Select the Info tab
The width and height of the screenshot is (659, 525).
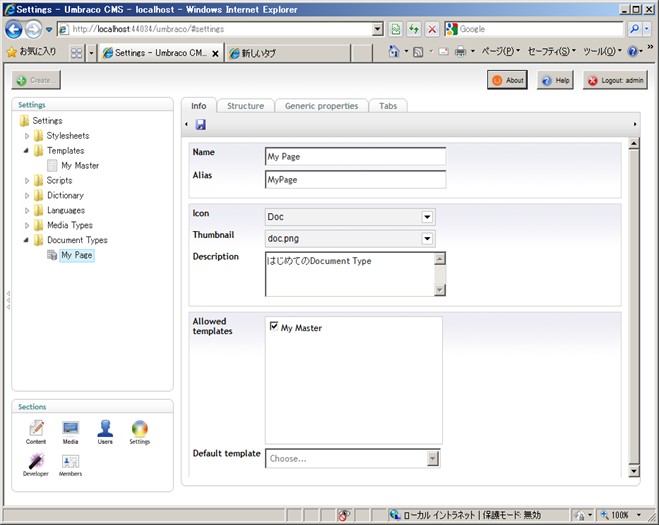coord(199,106)
